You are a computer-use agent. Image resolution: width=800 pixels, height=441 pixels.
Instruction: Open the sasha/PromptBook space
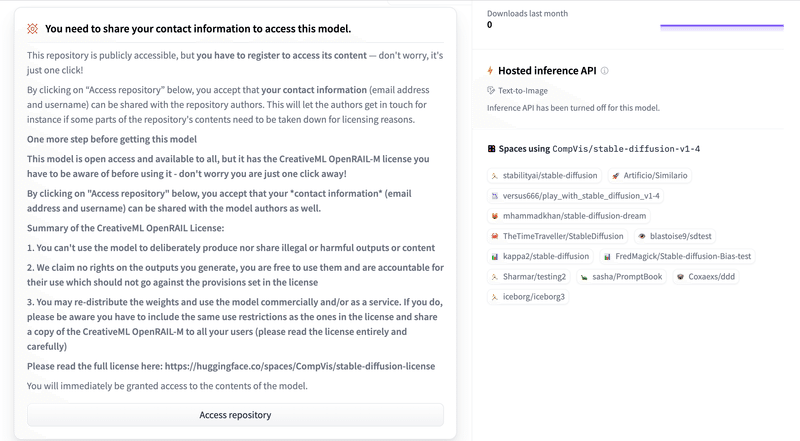(x=621, y=277)
